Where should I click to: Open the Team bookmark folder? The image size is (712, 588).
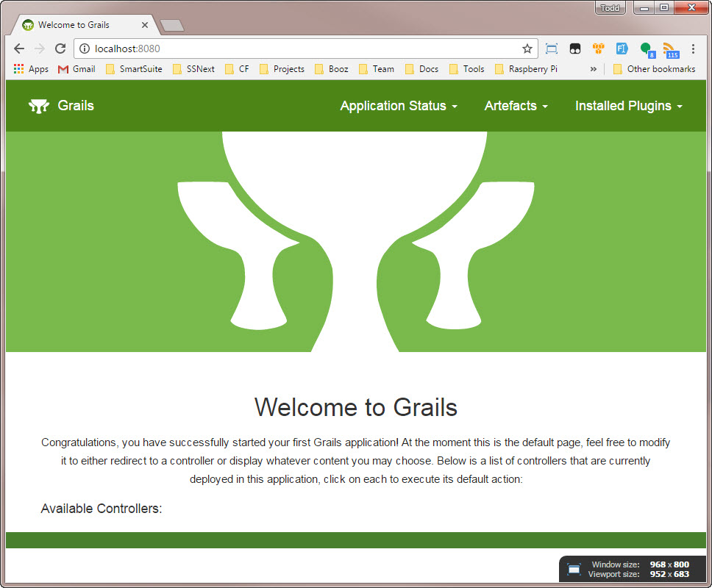(x=377, y=69)
